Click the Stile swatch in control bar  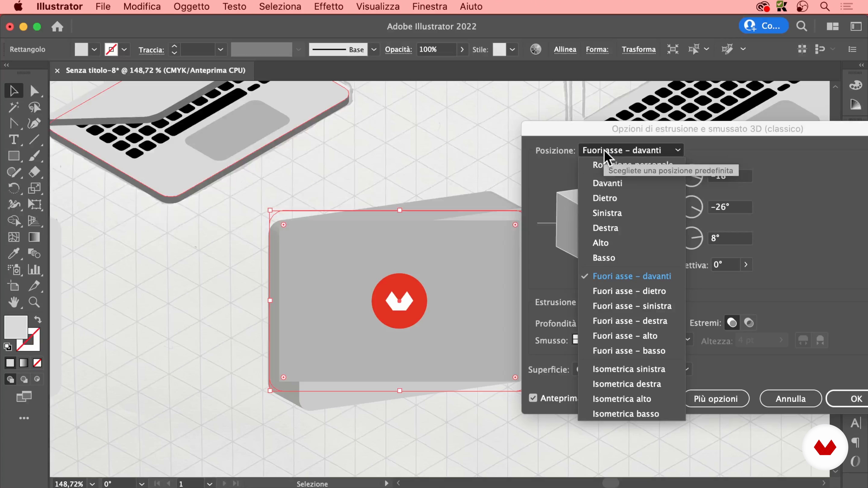[x=499, y=49]
